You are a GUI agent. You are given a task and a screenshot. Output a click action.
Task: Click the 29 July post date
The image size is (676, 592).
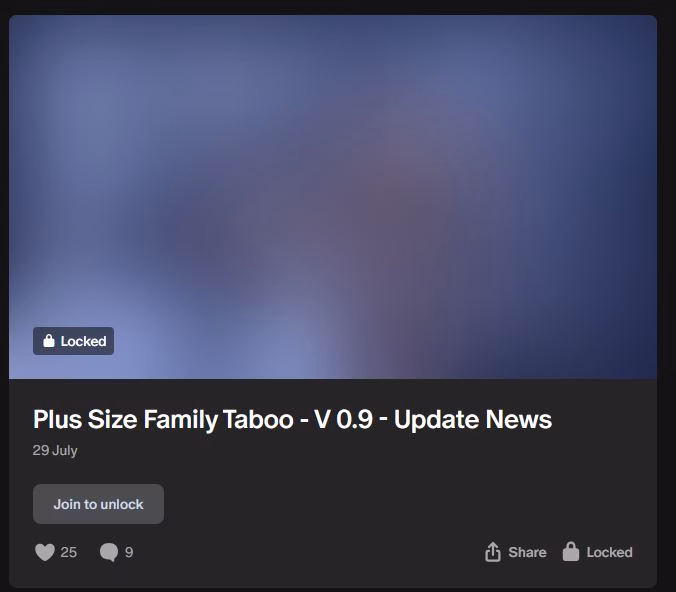[x=55, y=450]
